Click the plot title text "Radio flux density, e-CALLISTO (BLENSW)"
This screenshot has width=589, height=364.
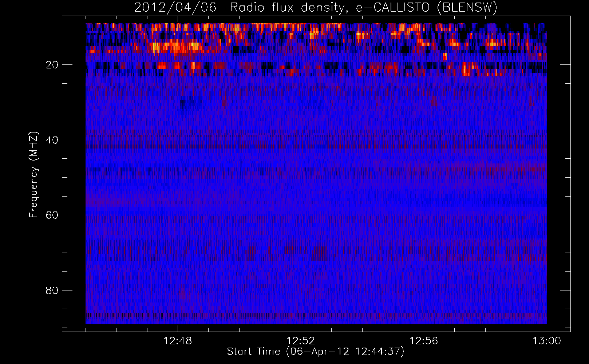point(363,8)
